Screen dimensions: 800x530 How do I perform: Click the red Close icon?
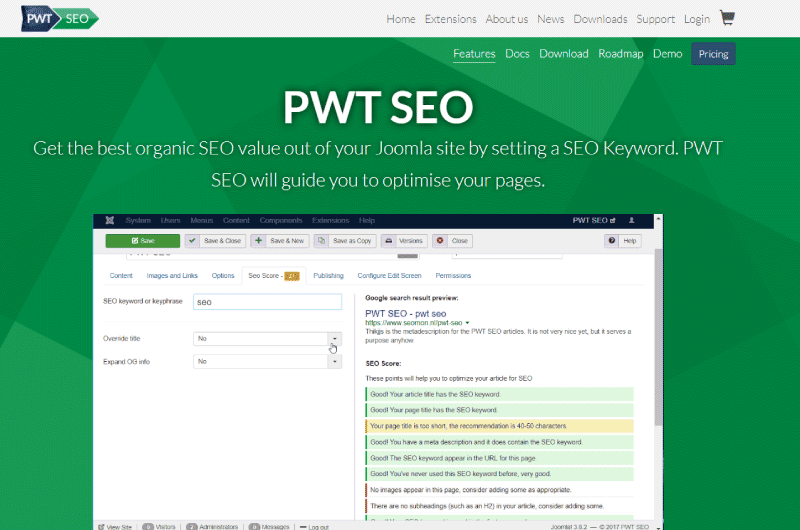coord(440,241)
